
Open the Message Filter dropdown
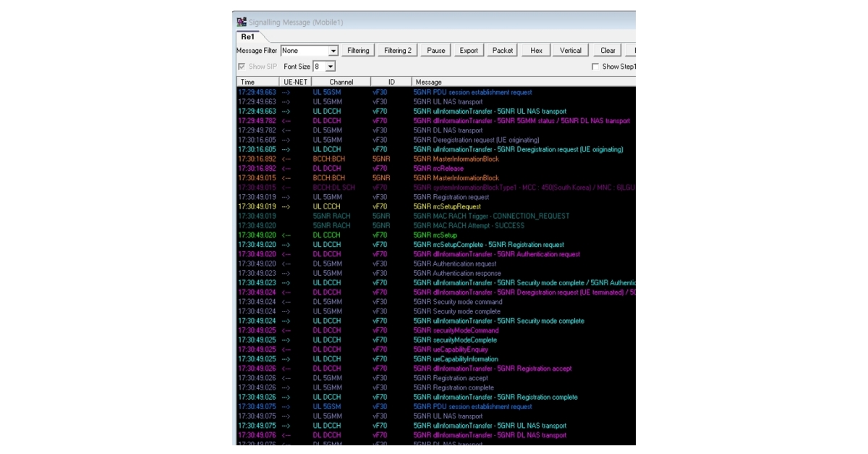coord(333,51)
